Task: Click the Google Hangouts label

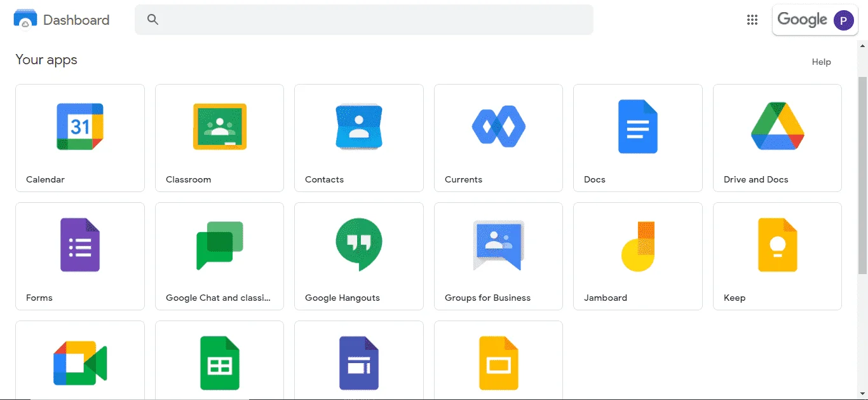Action: (x=342, y=298)
